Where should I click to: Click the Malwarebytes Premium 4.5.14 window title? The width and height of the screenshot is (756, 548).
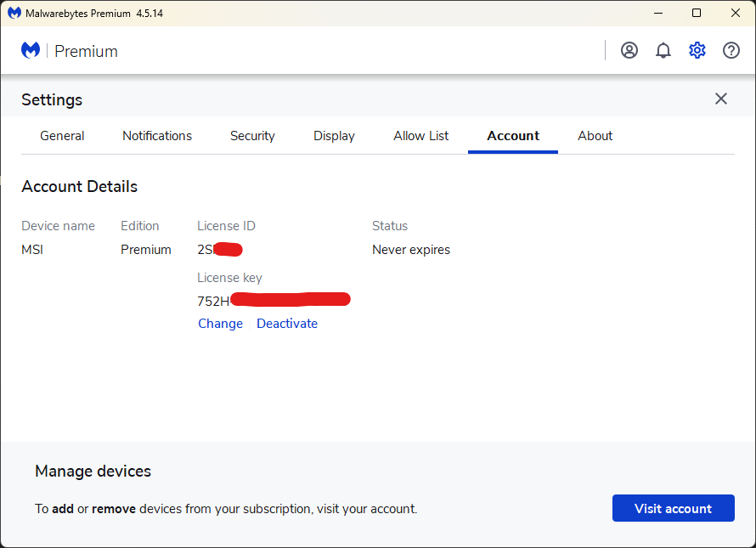(94, 14)
